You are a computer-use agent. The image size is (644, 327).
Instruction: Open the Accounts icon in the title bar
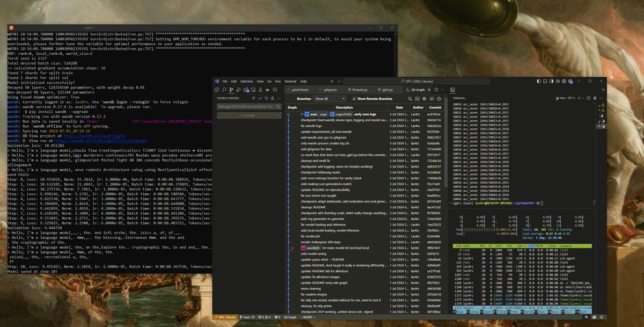(x=564, y=81)
